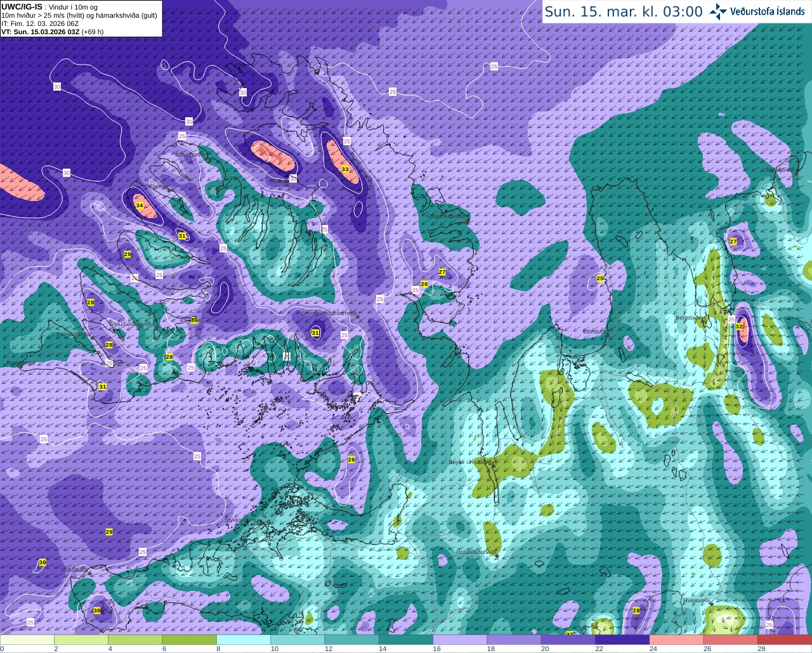Click the 'Sun. 15. mar. kl. 03:00' timestamp
Viewport: 812px width, 653px height.
tap(624, 11)
